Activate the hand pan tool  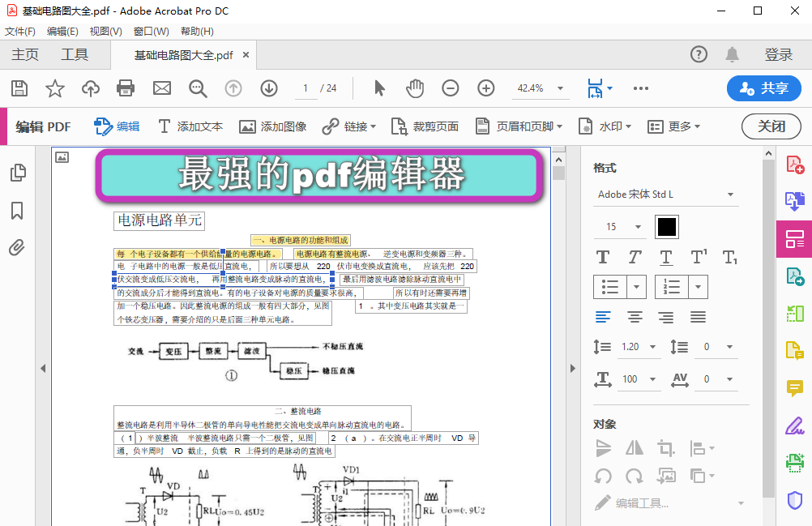(415, 88)
